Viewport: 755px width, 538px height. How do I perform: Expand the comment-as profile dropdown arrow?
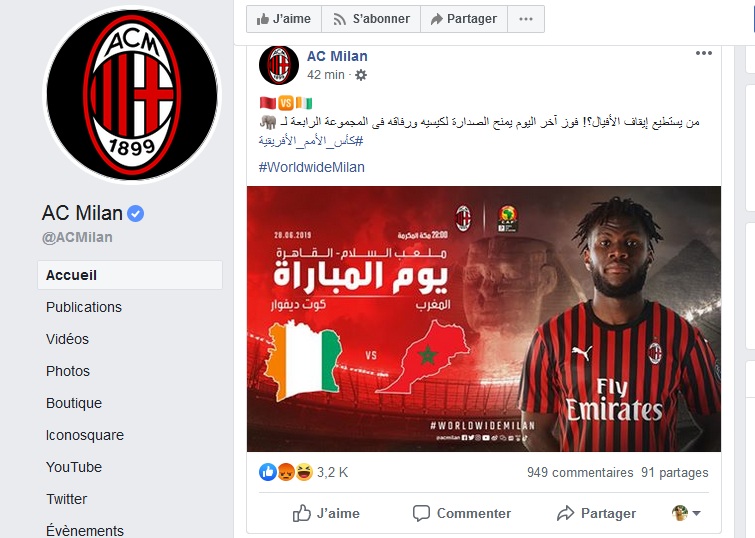[x=696, y=513]
